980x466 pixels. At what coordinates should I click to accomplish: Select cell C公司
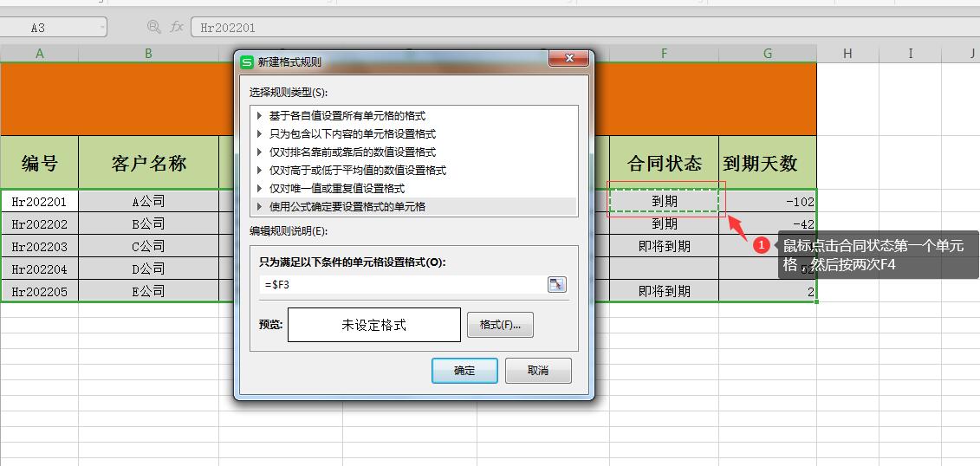(149, 246)
